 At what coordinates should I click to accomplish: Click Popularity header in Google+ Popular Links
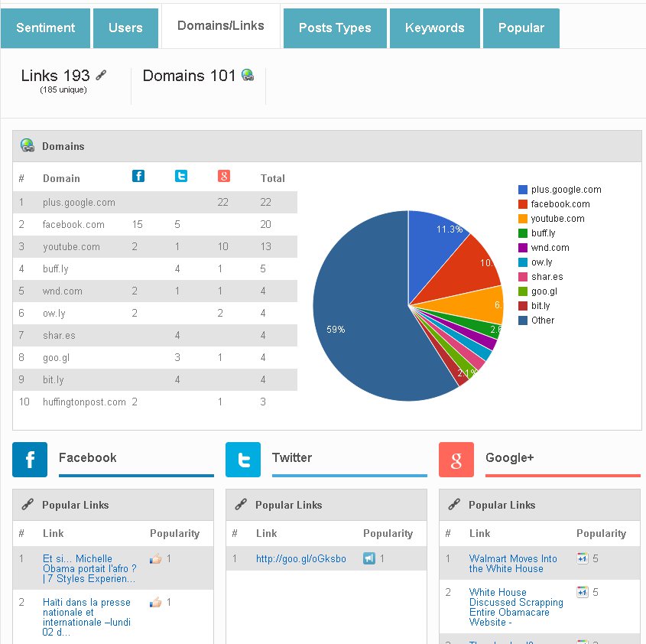602,534
